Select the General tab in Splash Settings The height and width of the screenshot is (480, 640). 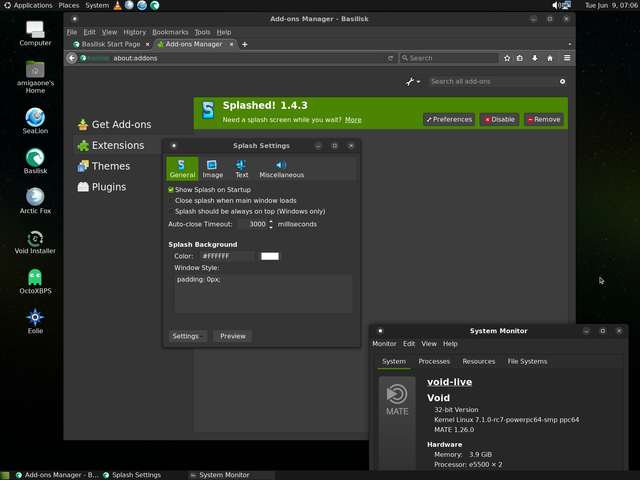[182, 169]
